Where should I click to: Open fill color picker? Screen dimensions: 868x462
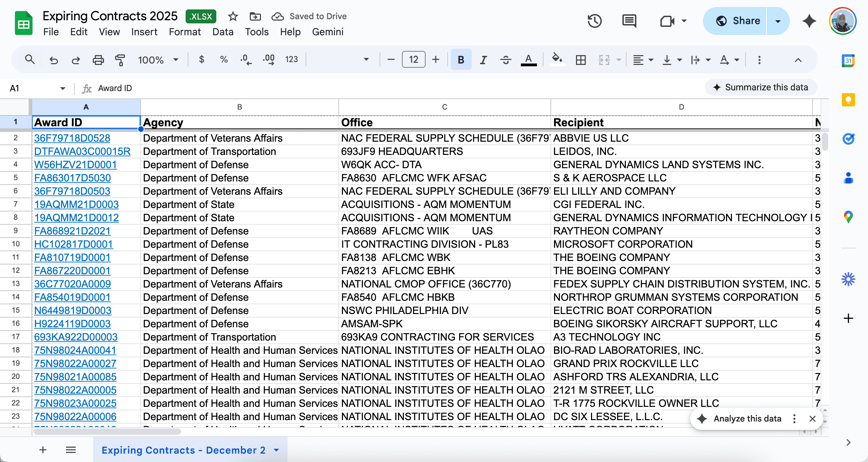pos(557,59)
